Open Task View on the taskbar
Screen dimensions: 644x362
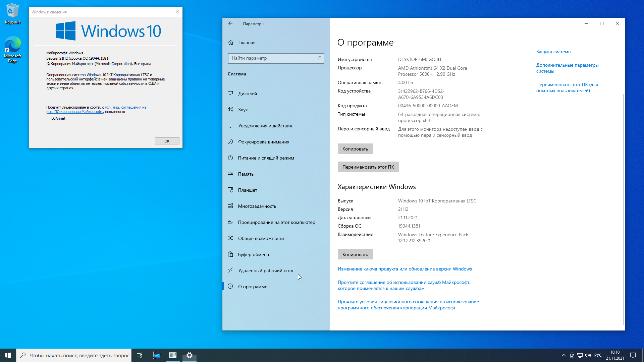140,355
